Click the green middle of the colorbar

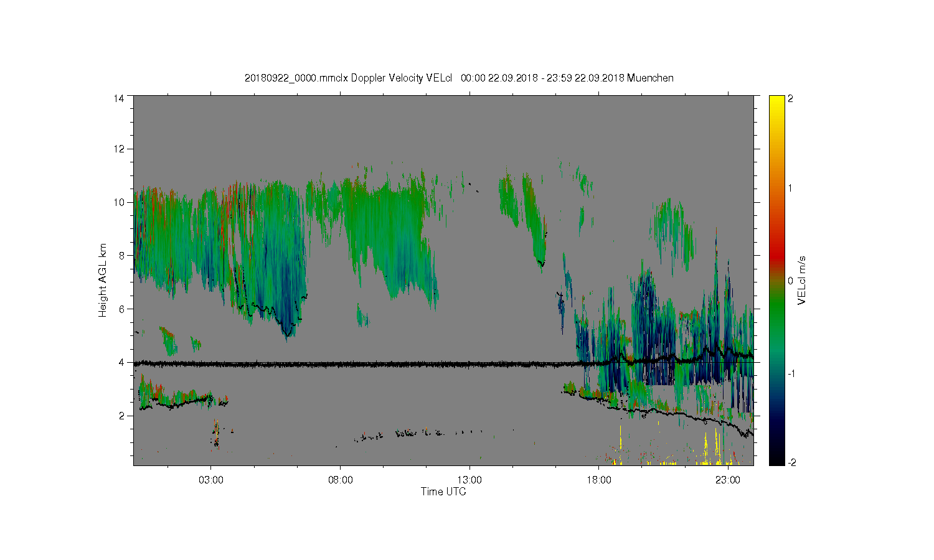776,305
